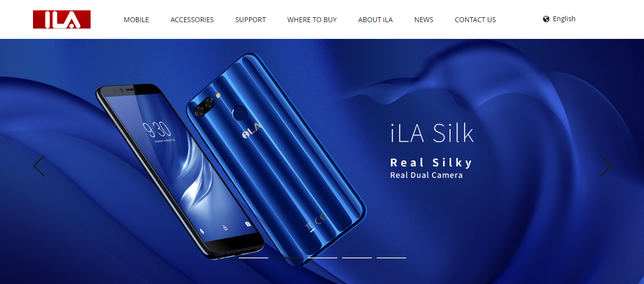Select the second carousel slide indicator

pos(288,257)
